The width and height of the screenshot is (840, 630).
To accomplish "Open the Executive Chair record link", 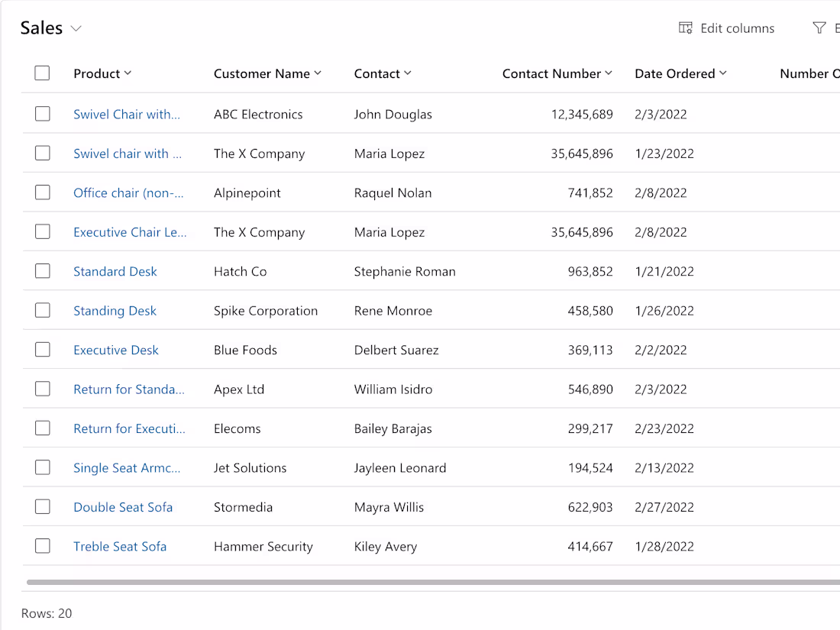I will point(131,231).
